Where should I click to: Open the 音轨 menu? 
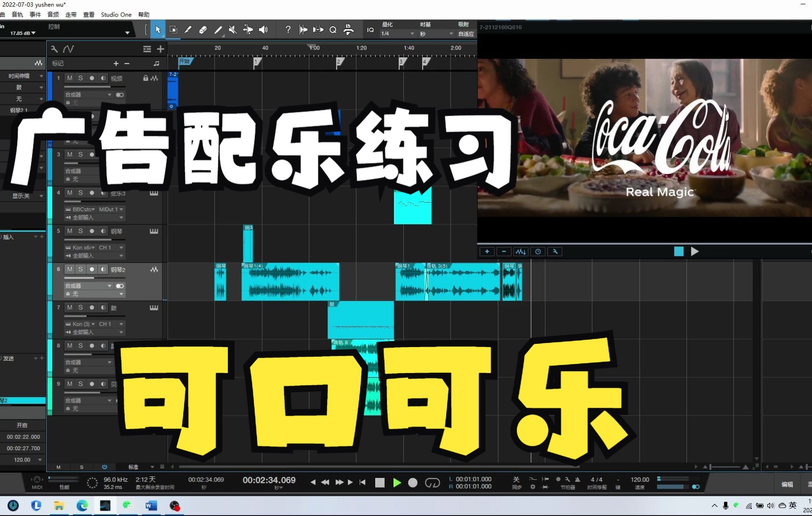(17, 15)
